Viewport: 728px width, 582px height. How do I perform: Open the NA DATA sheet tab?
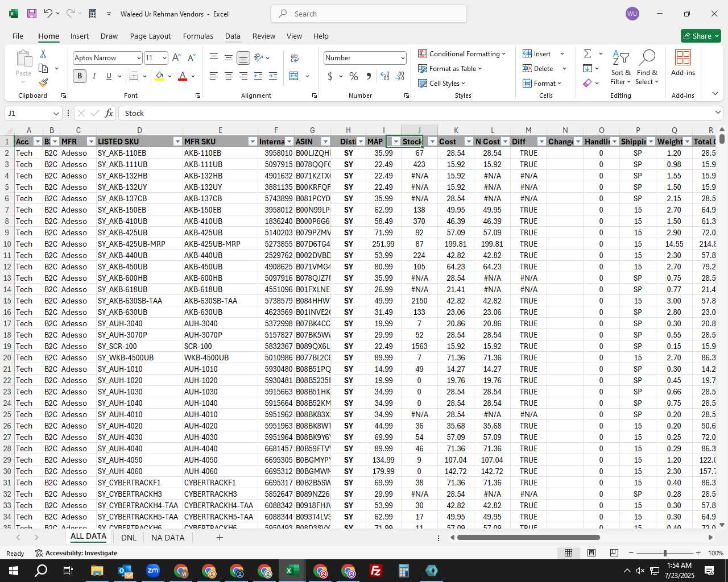point(168,537)
